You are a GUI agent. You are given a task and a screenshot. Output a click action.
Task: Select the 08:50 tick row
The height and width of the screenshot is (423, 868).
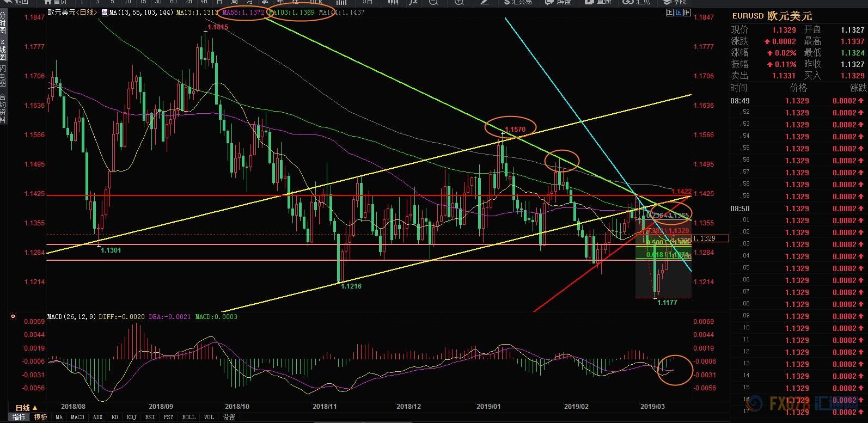coord(798,209)
